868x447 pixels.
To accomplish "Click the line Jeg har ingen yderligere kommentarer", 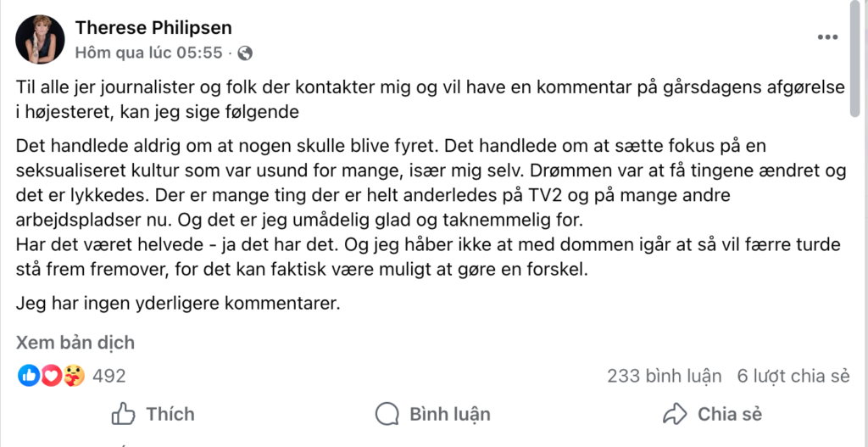I will click(178, 303).
